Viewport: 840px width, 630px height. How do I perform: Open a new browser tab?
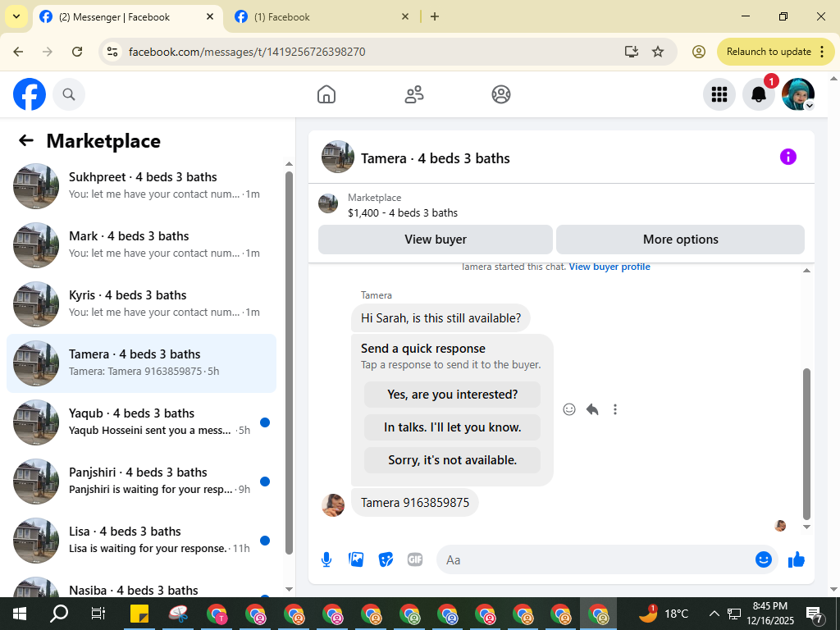pyautogui.click(x=435, y=17)
